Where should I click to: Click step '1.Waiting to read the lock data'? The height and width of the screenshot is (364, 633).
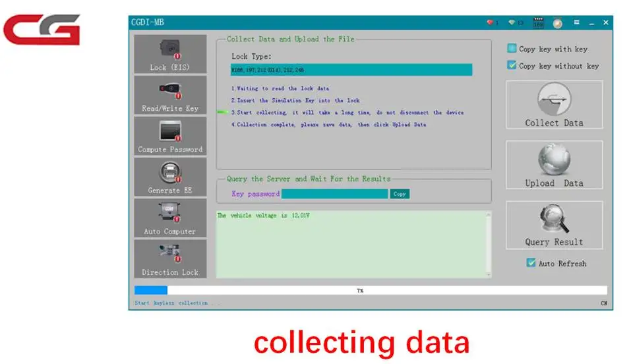[280, 88]
